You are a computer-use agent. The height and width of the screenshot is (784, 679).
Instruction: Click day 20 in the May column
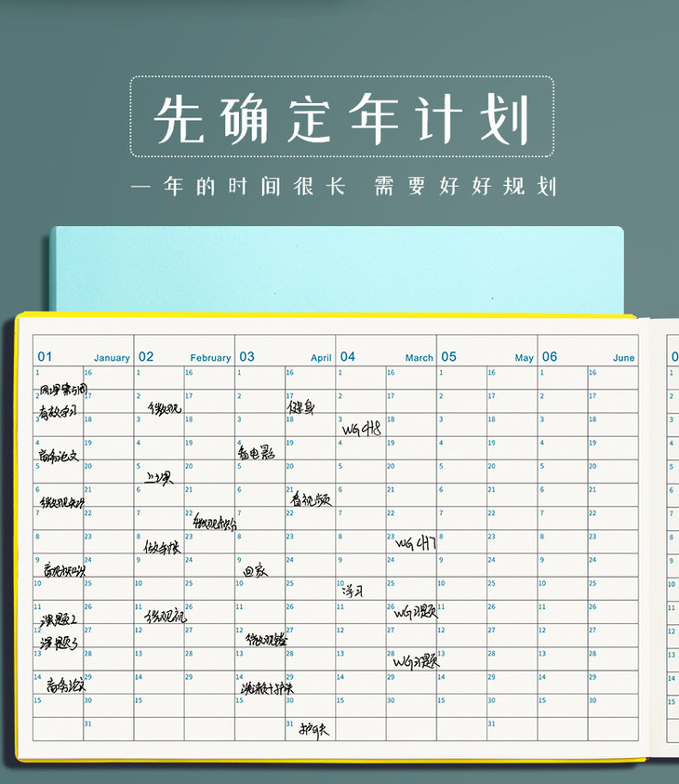(491, 466)
